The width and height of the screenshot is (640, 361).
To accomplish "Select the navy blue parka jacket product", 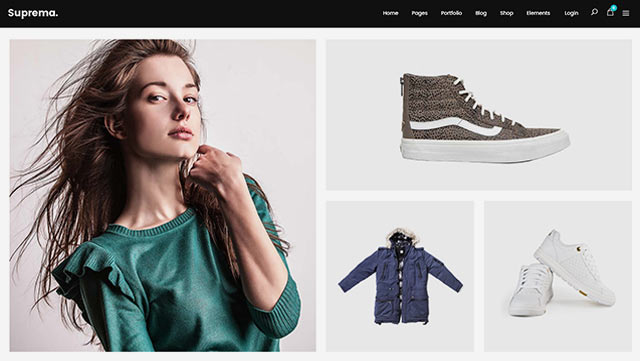I will (x=400, y=276).
